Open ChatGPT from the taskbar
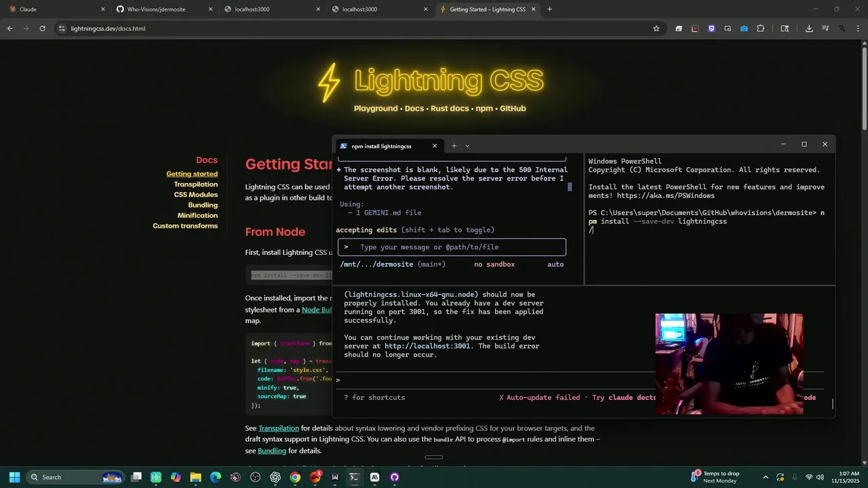Screen dimensions: 868x488 coord(275,477)
